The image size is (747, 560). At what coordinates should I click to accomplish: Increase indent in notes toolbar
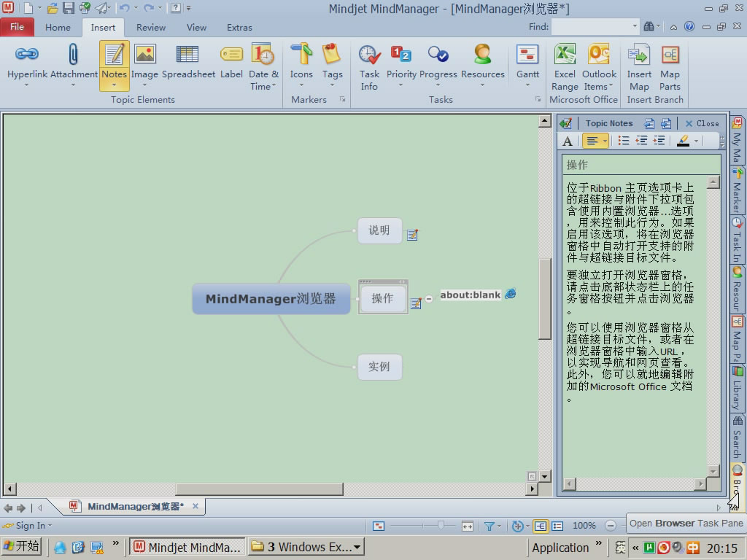pyautogui.click(x=659, y=141)
